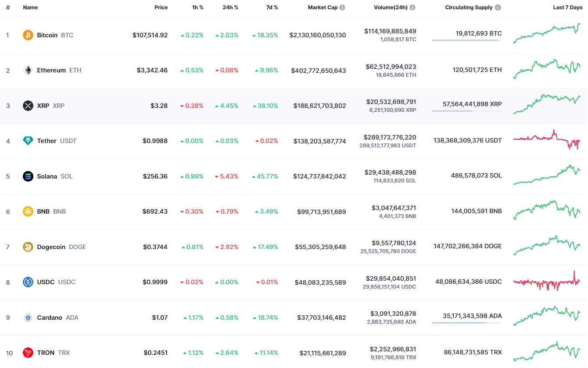588x368 pixels.
Task: Click the Solana logo icon
Action: point(28,176)
